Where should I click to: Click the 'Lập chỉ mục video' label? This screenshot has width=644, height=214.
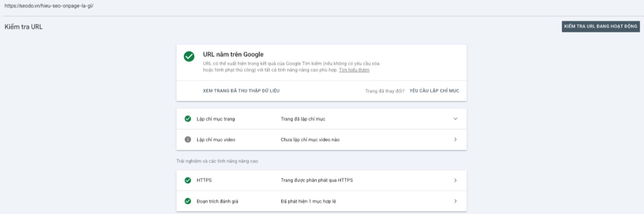(x=216, y=139)
